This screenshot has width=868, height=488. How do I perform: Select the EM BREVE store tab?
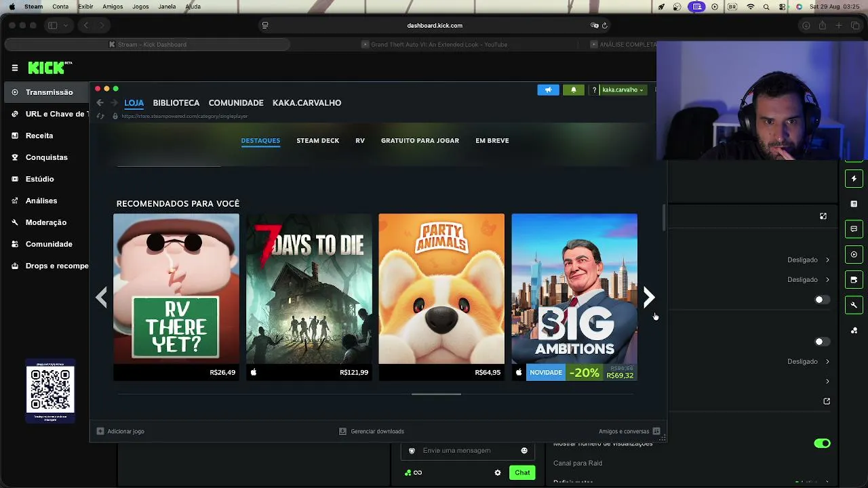pos(492,141)
